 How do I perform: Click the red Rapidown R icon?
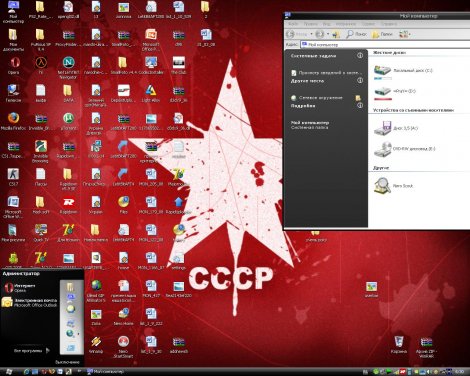coord(68,205)
